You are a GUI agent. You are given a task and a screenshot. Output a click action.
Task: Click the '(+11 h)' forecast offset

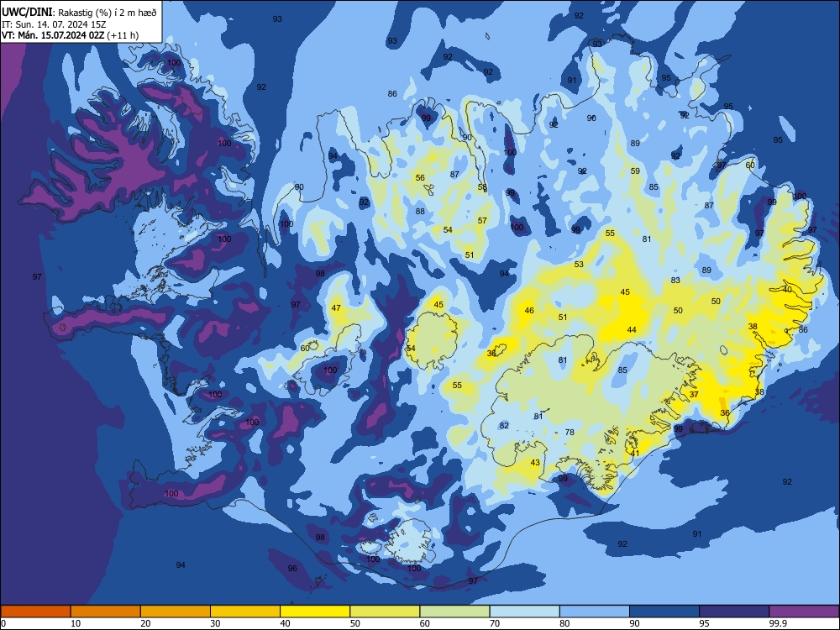click(x=123, y=35)
